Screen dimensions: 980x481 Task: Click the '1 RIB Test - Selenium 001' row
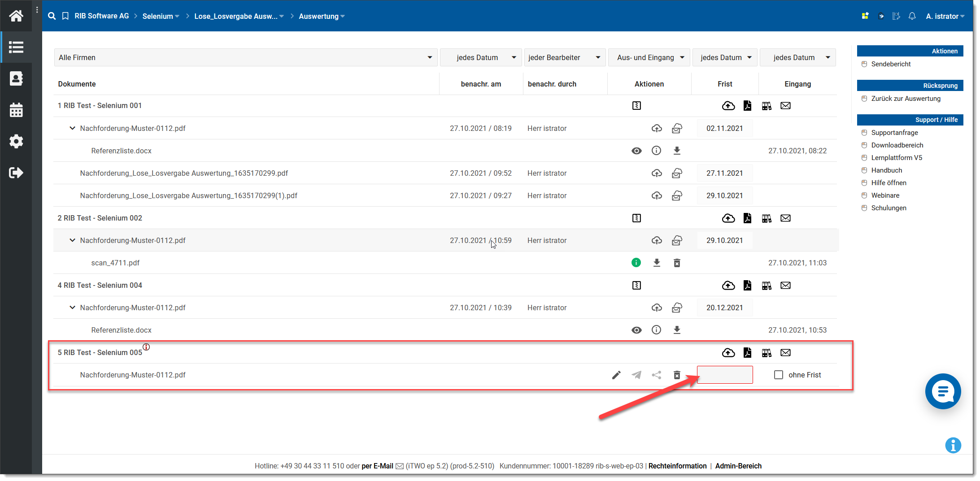point(445,106)
